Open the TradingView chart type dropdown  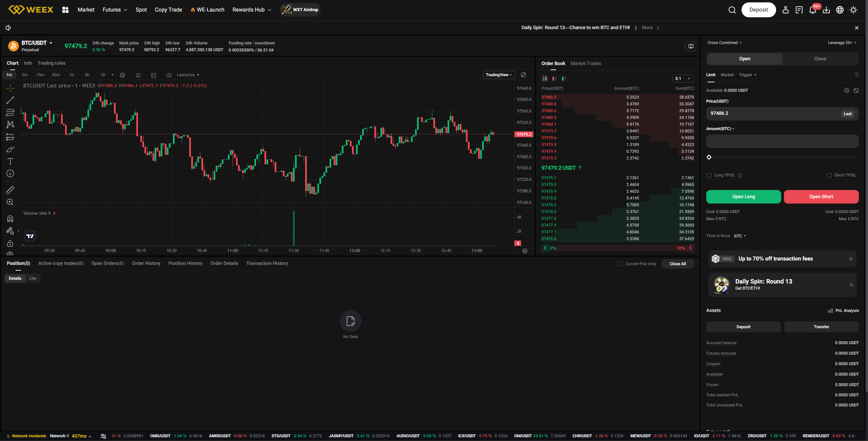(x=499, y=75)
